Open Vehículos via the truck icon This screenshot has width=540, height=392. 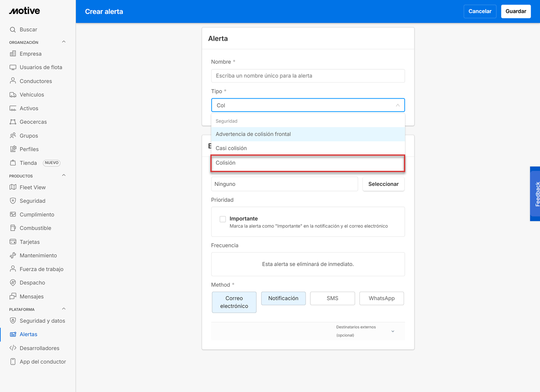coord(13,95)
